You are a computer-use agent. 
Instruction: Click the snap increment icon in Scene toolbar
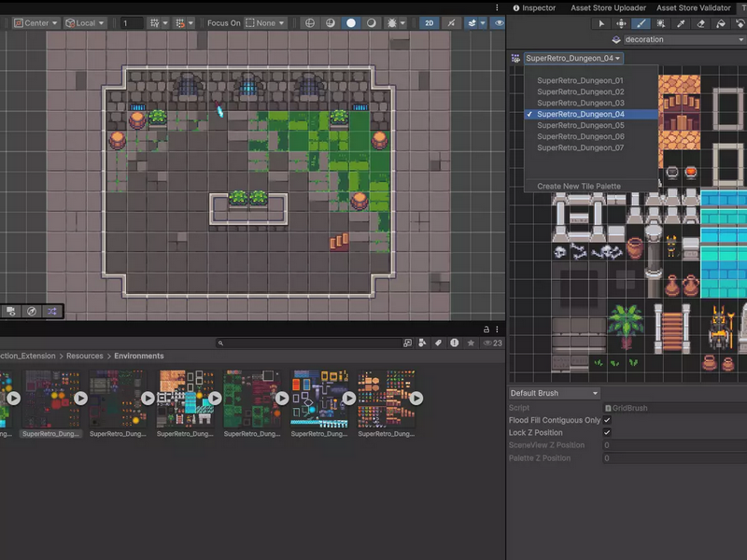tap(179, 22)
